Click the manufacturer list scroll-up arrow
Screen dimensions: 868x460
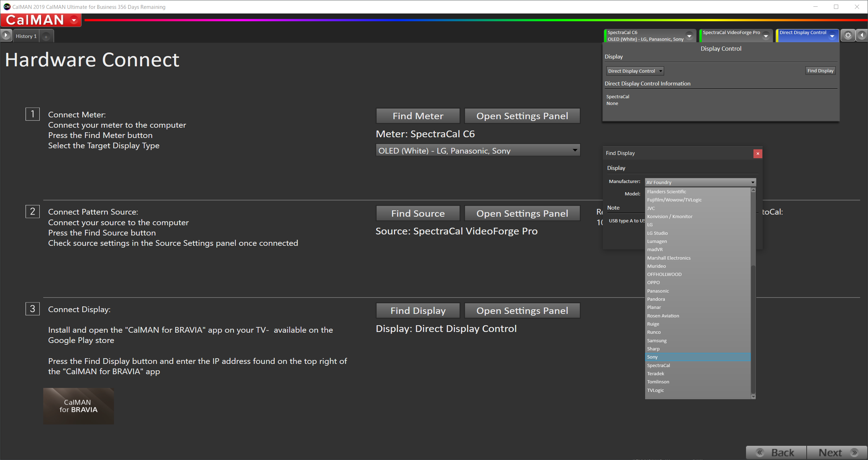click(753, 190)
